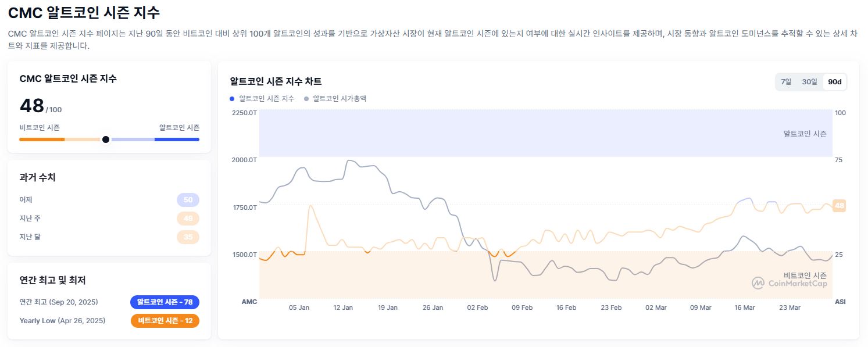
Task: Toggle the orange 48 marker on the right axis
Action: pos(839,205)
